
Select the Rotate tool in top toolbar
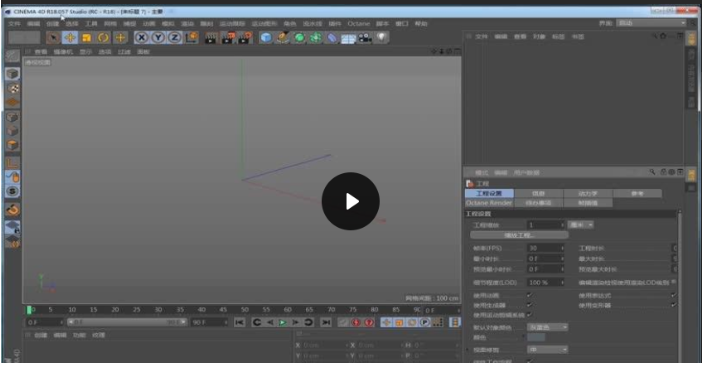point(103,38)
